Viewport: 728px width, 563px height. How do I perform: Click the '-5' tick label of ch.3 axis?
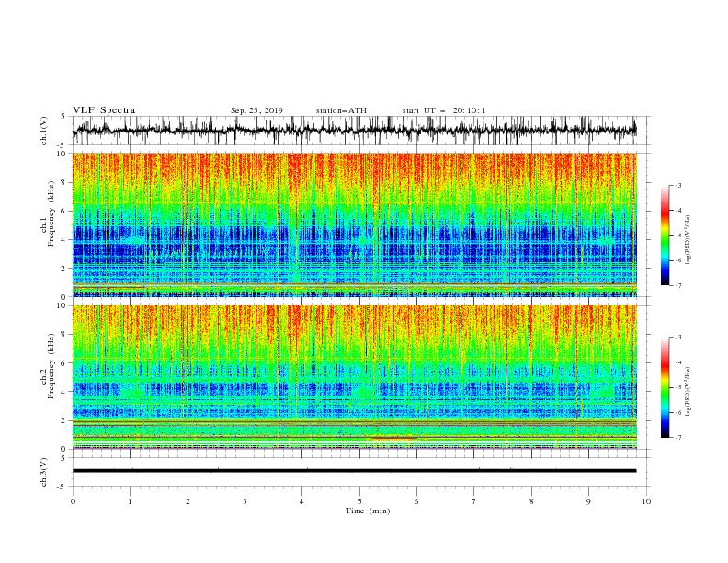coord(63,487)
